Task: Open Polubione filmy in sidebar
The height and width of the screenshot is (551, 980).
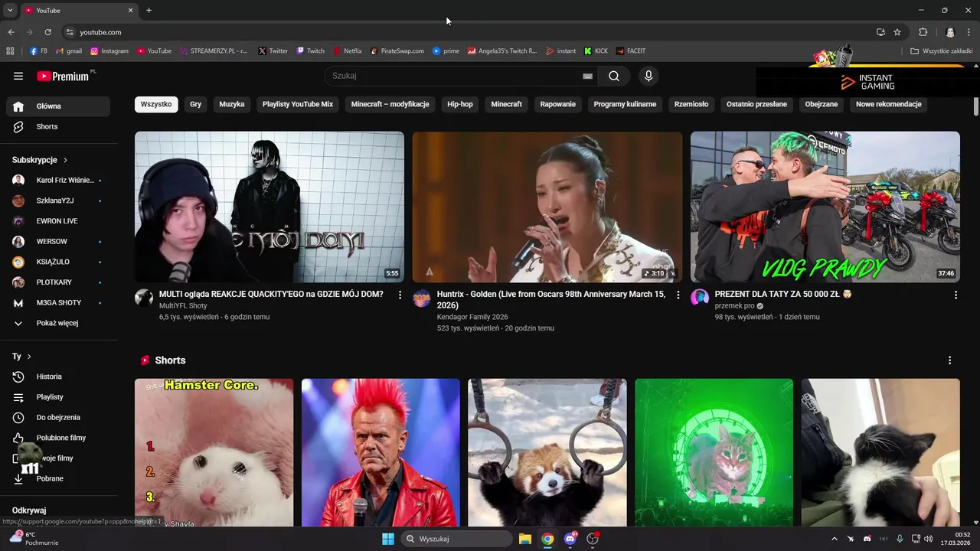Action: (58, 438)
